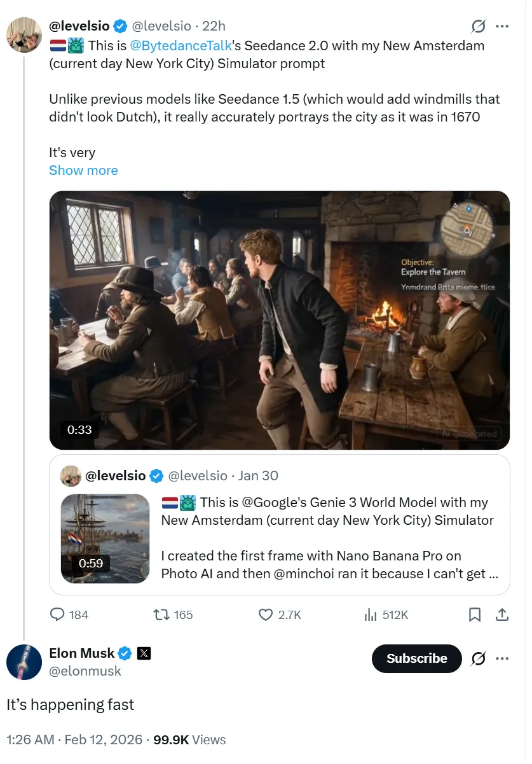Open the quoted Genie 3 post text
Image resolution: width=532 pixels, height=764 pixels.
(327, 538)
